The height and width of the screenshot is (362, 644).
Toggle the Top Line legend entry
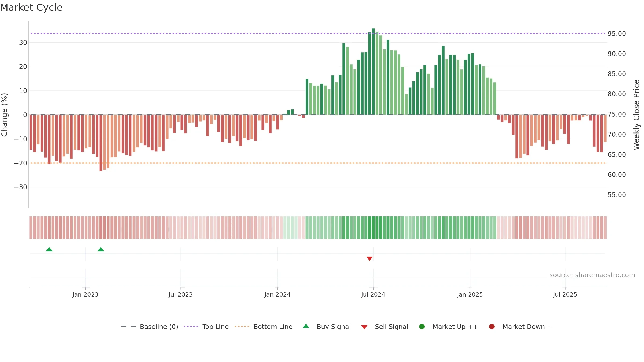click(x=206, y=327)
